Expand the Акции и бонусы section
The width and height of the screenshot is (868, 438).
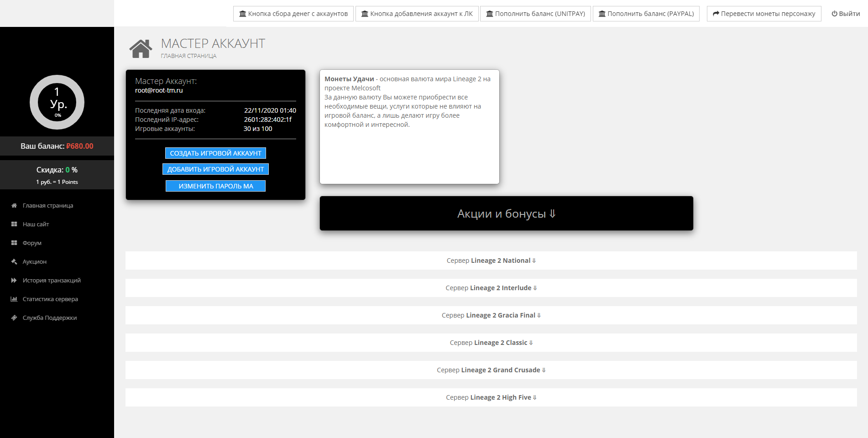(506, 214)
